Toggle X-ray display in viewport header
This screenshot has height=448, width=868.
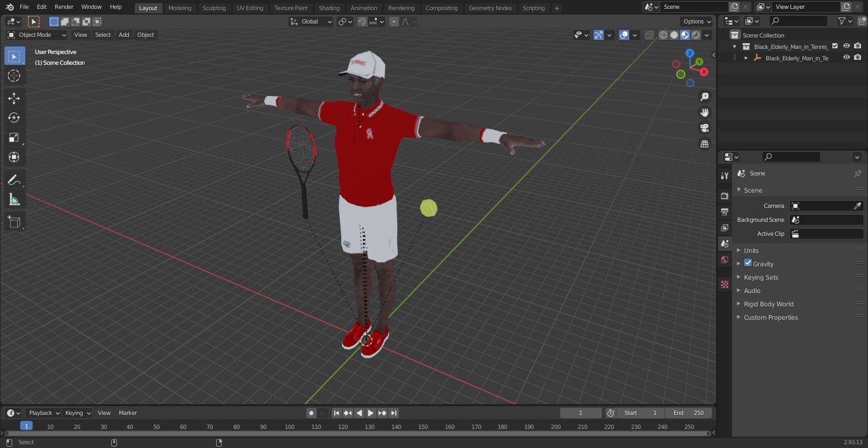point(649,35)
